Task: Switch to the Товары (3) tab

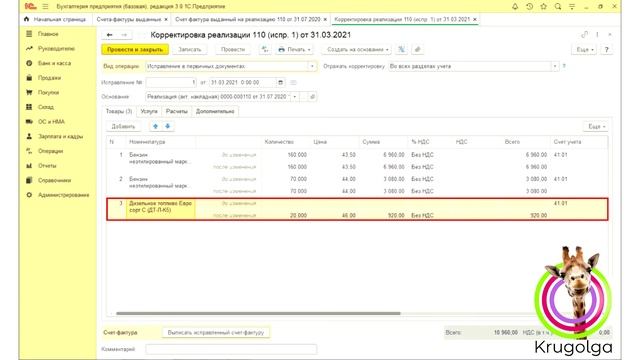Action: pyautogui.click(x=119, y=111)
